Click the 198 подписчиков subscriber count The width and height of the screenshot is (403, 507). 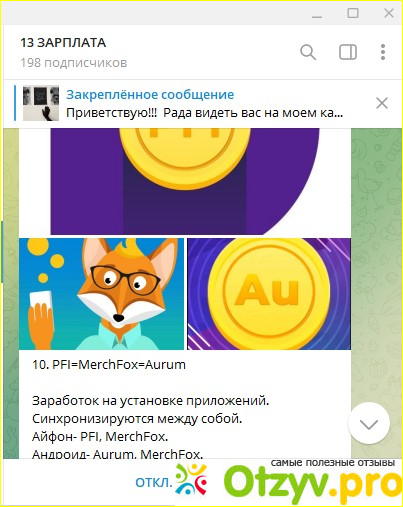(74, 63)
